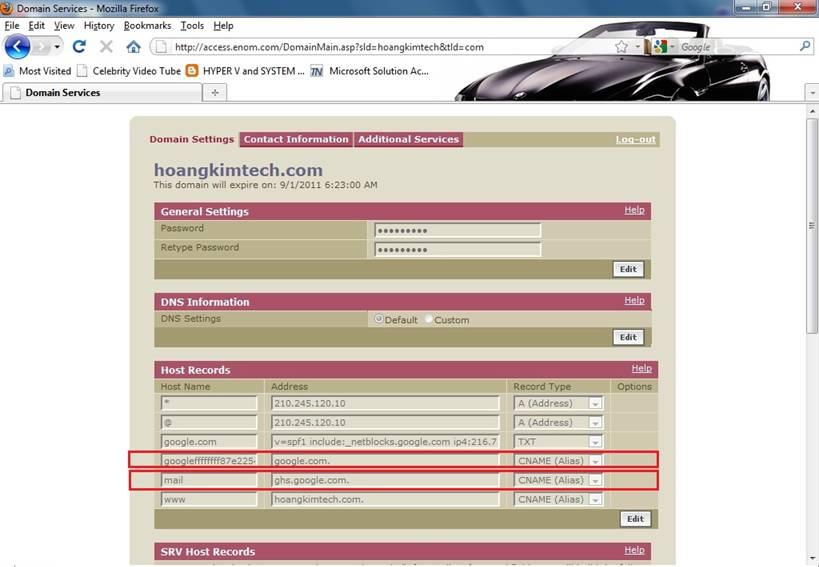The height and width of the screenshot is (567, 819).
Task: Select the Custom DNS settings radio button
Action: (429, 318)
